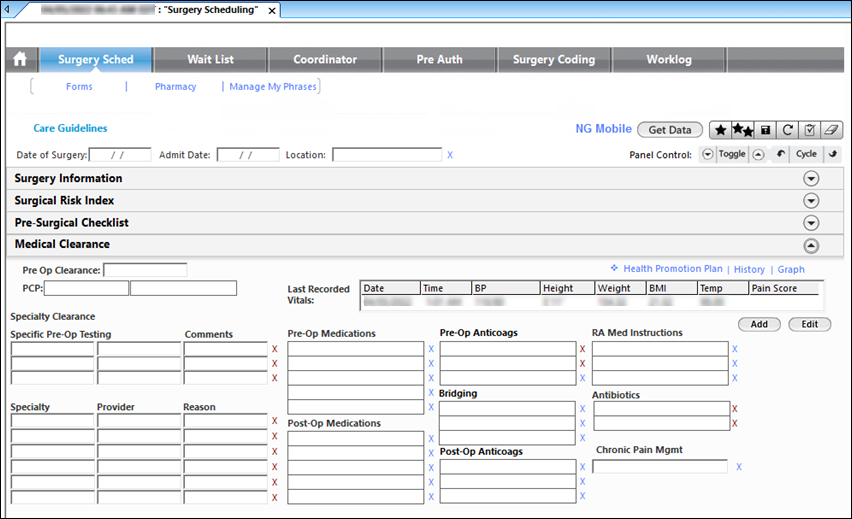The height and width of the screenshot is (519, 852).
Task: Click the Edit vitals button
Action: [x=810, y=324]
